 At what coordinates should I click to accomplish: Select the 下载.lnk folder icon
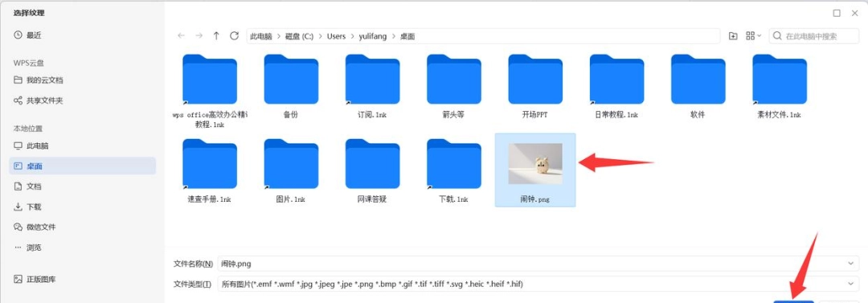453,164
